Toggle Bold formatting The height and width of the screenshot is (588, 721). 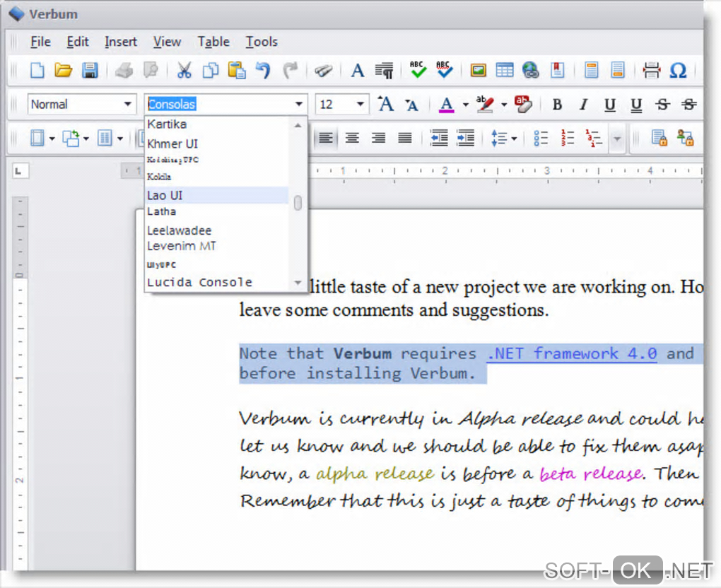tap(557, 105)
